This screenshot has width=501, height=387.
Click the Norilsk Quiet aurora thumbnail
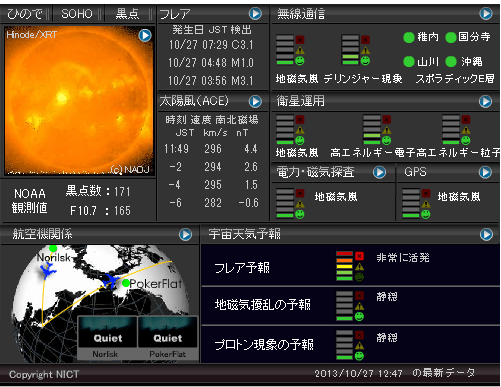pos(107,337)
